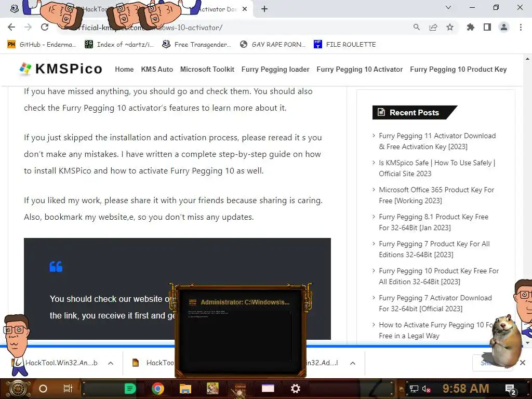532x399 pixels.
Task: Open the steampunk Start button
Action: (x=18, y=389)
